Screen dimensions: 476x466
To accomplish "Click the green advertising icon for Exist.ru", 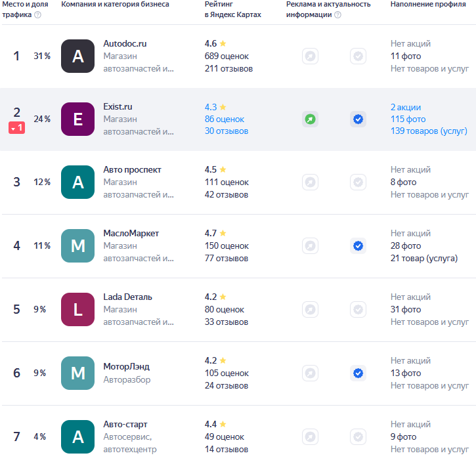I will [x=310, y=119].
